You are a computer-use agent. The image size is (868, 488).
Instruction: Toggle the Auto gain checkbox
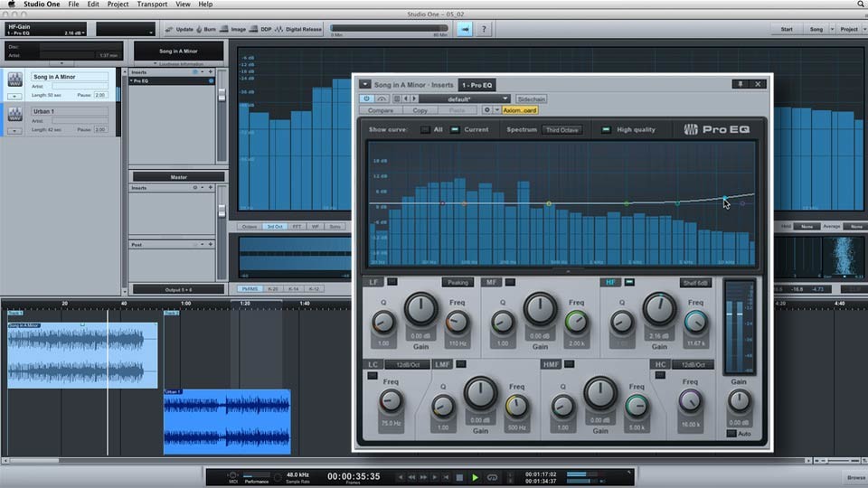tap(731, 433)
